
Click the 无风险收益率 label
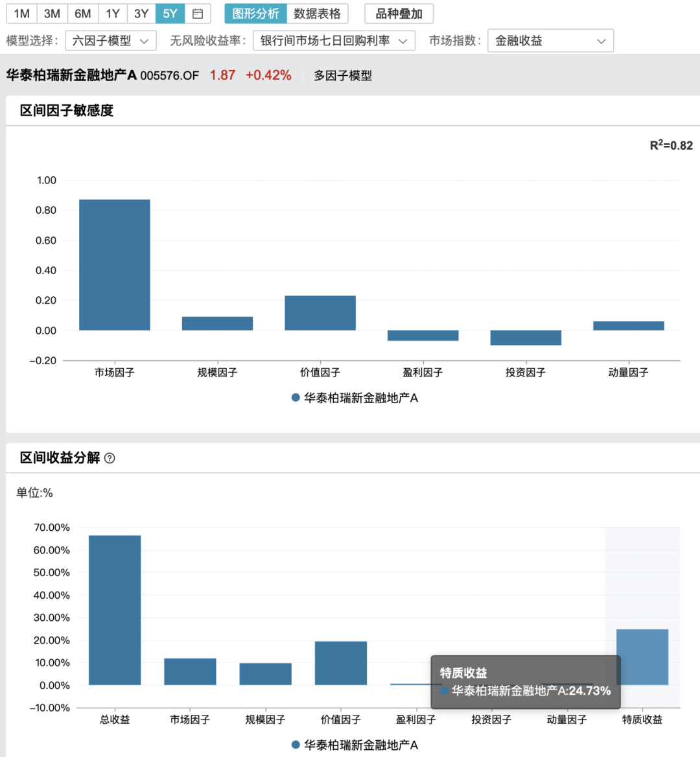coord(208,41)
